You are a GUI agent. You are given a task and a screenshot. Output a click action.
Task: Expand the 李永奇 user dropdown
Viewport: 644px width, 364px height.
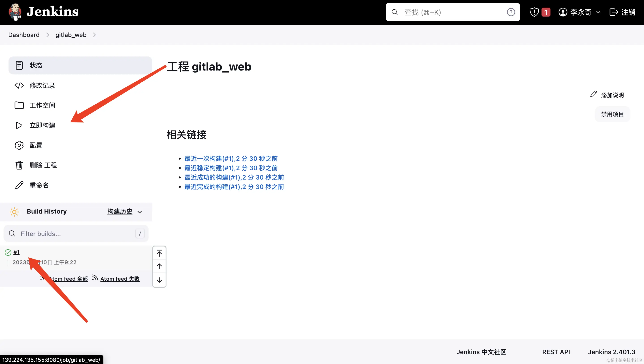[x=598, y=12]
